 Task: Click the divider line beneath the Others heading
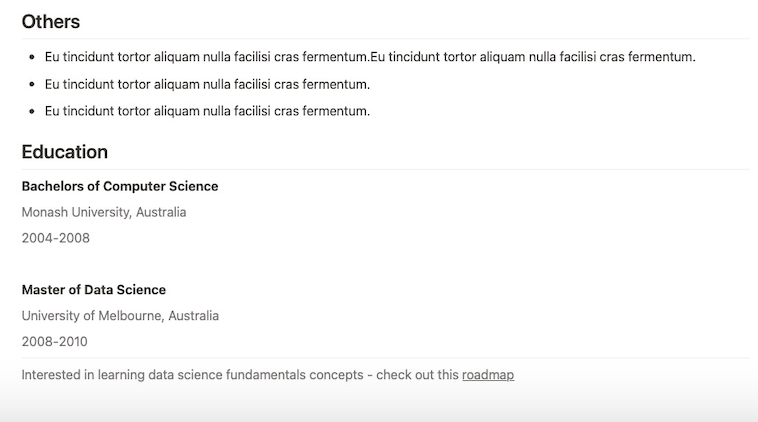[x=385, y=39]
